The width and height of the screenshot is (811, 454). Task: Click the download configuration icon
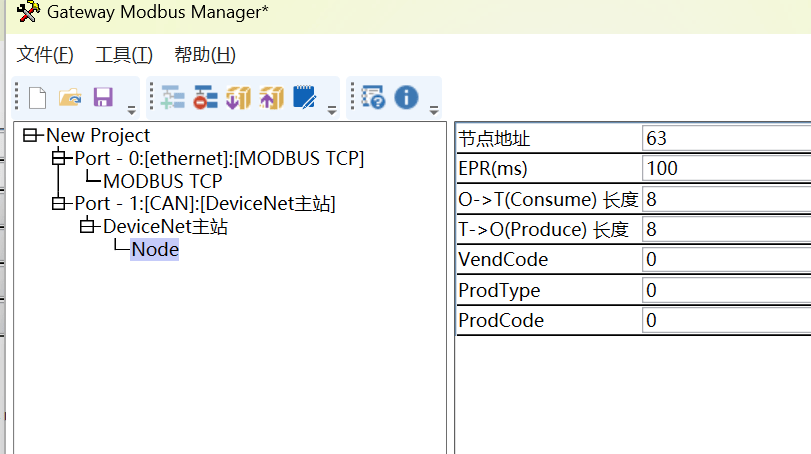point(238,97)
